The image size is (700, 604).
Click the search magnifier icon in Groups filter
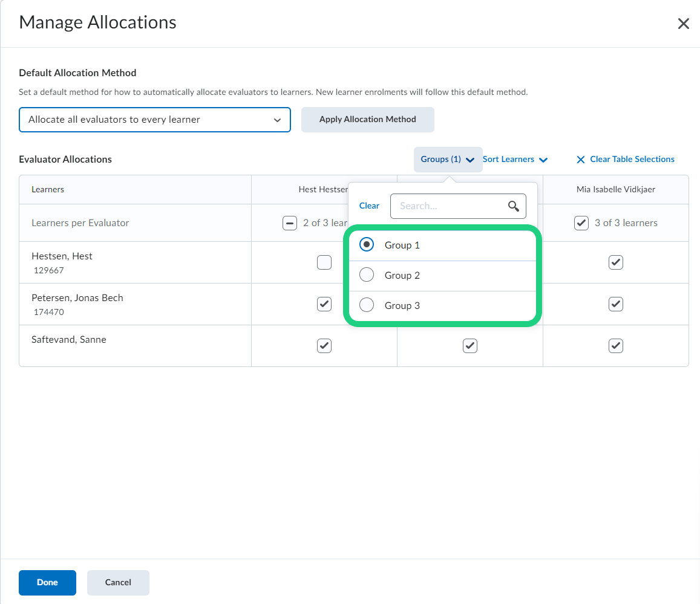point(513,206)
